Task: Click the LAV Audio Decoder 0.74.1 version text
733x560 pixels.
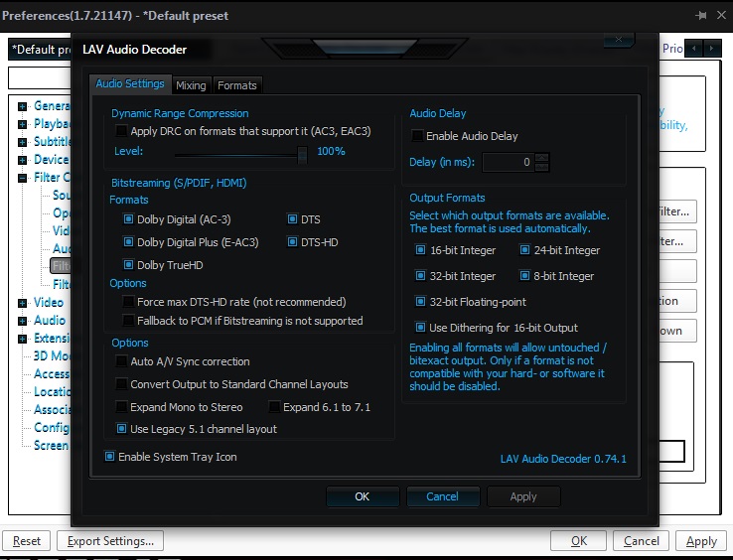Action: (x=563, y=459)
